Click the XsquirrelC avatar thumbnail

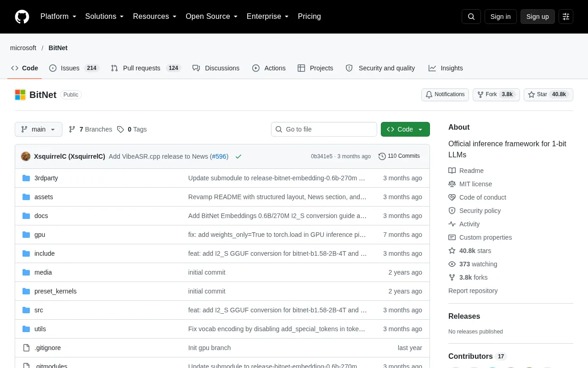click(x=26, y=156)
